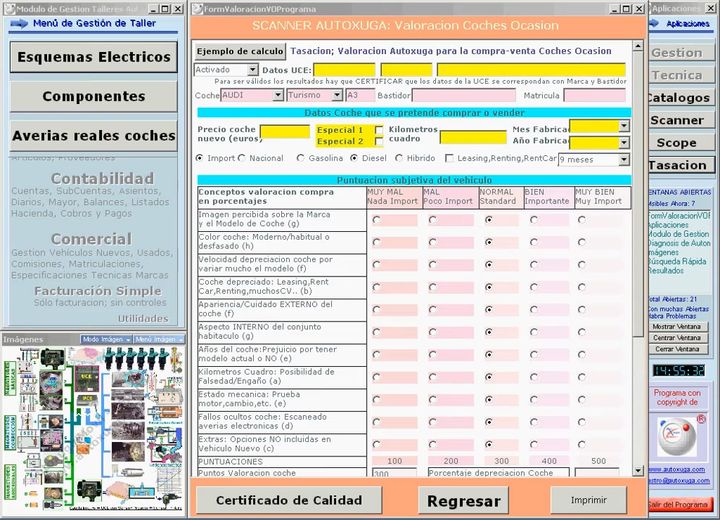Open Averias reales coches menu item
Viewport: 720px width, 520px height.
94,136
